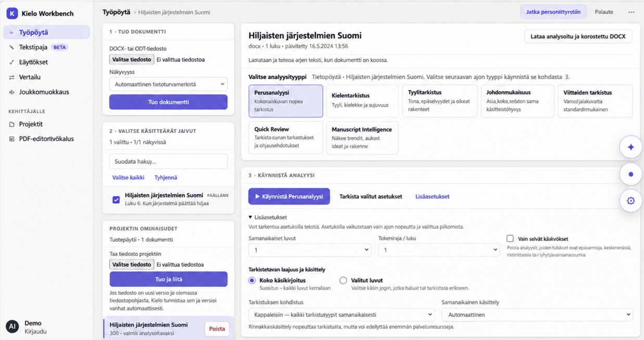
Task: Click Tuo ja liitä button
Action: (168, 279)
